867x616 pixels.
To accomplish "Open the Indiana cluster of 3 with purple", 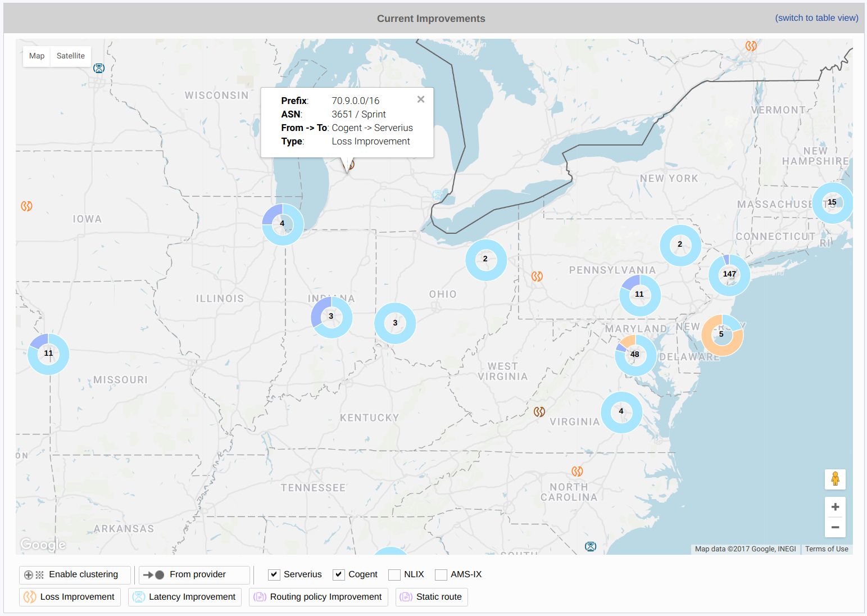I will click(332, 317).
